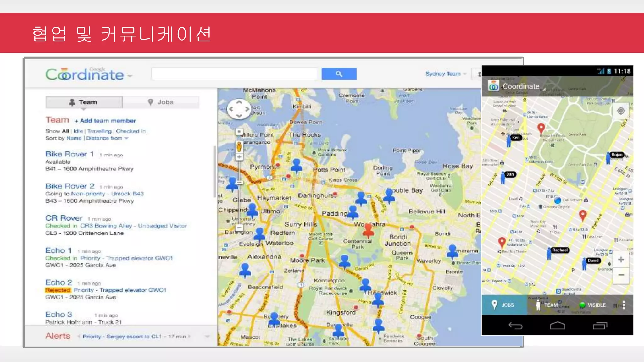Click the blue search magnifier button
The height and width of the screenshot is (362, 644).
coord(339,74)
